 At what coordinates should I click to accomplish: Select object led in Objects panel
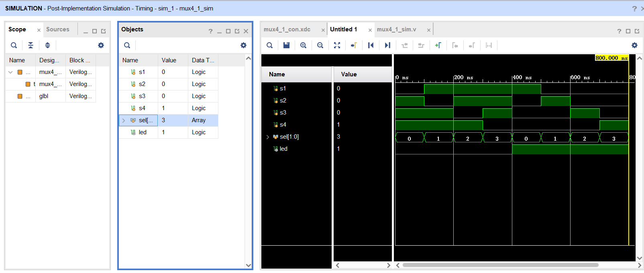point(169,132)
